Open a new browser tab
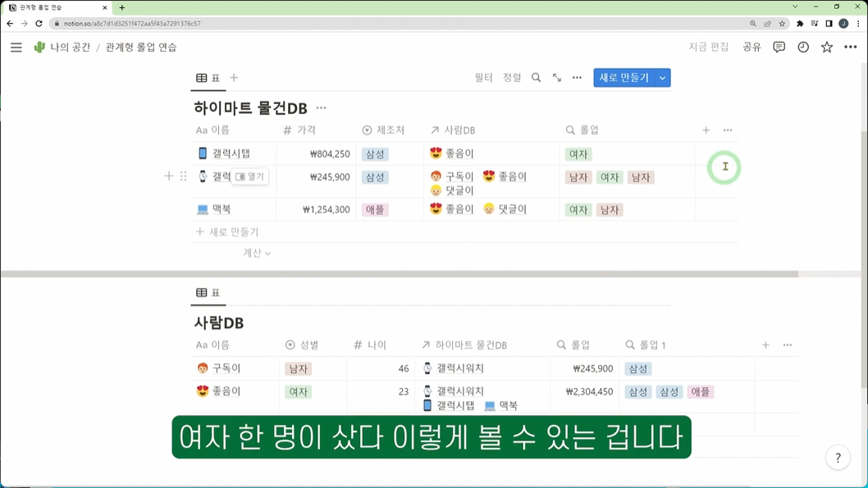Image resolution: width=868 pixels, height=488 pixels. [121, 7]
